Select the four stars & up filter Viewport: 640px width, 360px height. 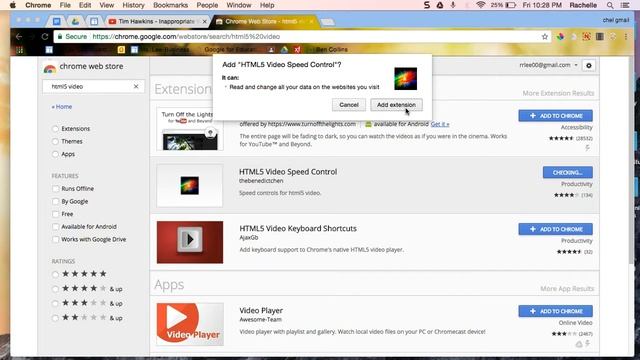click(x=55, y=289)
